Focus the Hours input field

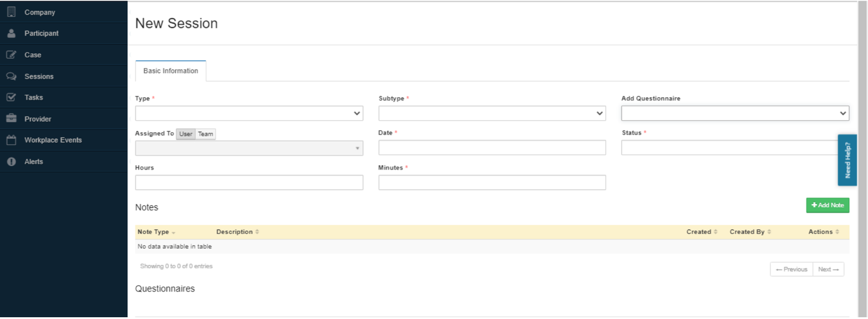[249, 182]
